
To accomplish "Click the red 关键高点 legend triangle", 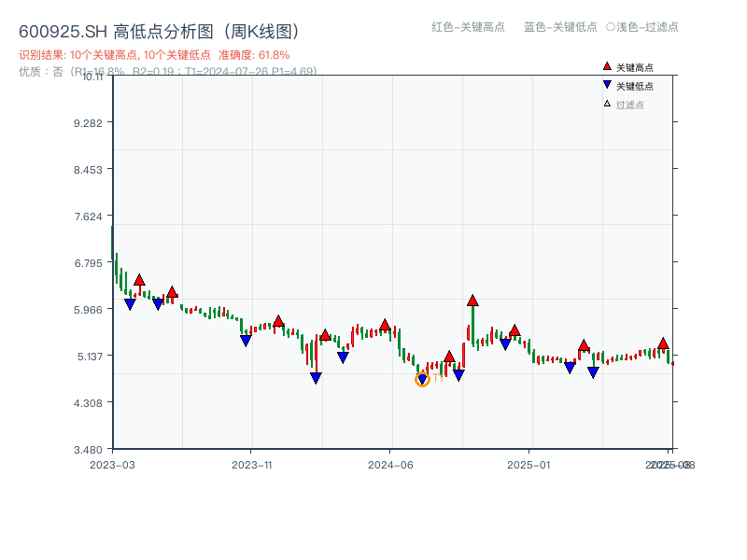I will pyautogui.click(x=607, y=67).
